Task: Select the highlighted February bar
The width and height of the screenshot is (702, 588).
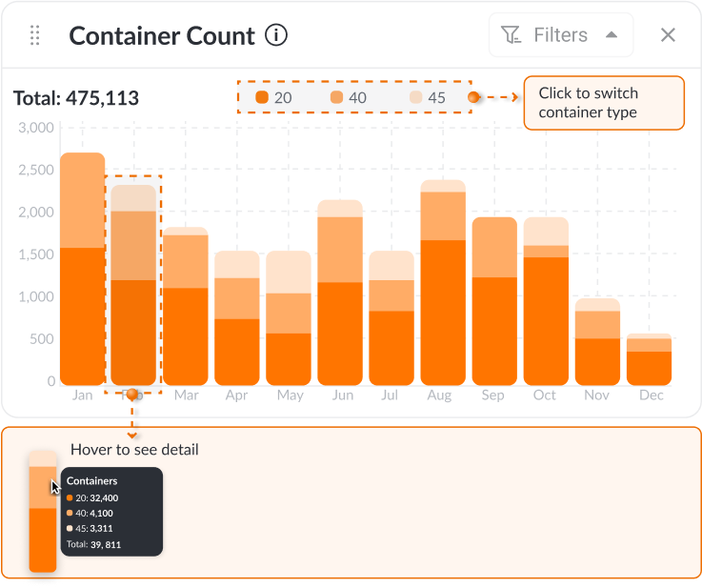Action: [133, 284]
